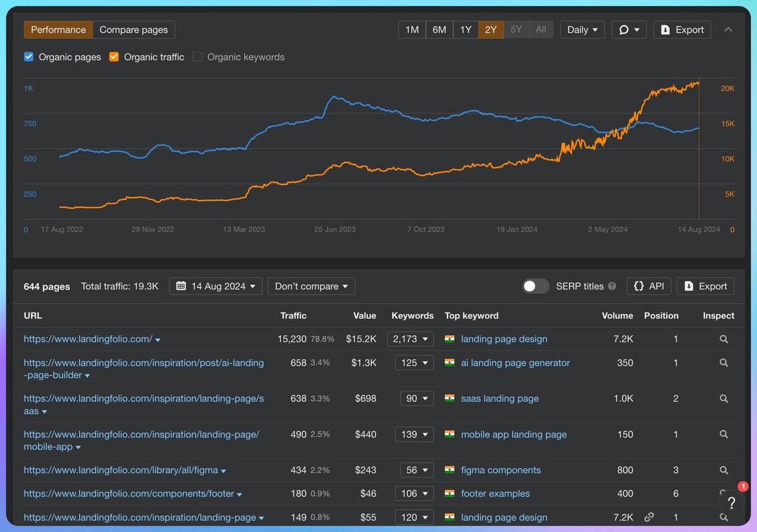Switch on the SERP titles toggle
Viewport: 757px width, 532px height.
pos(536,286)
